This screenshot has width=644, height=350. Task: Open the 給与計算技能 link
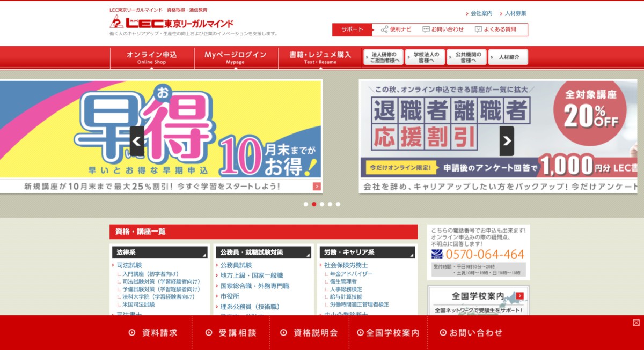coord(346,296)
